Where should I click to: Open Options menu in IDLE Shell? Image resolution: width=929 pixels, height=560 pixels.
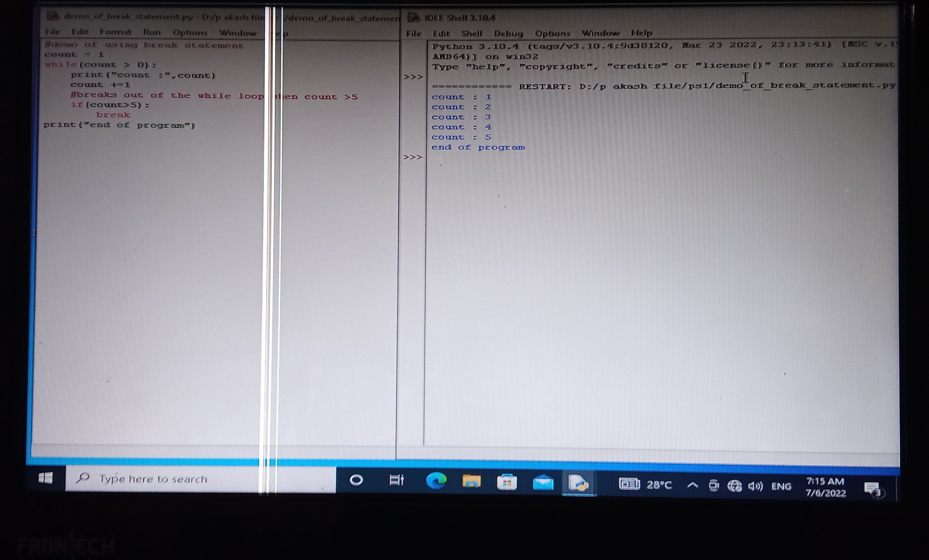pos(552,34)
